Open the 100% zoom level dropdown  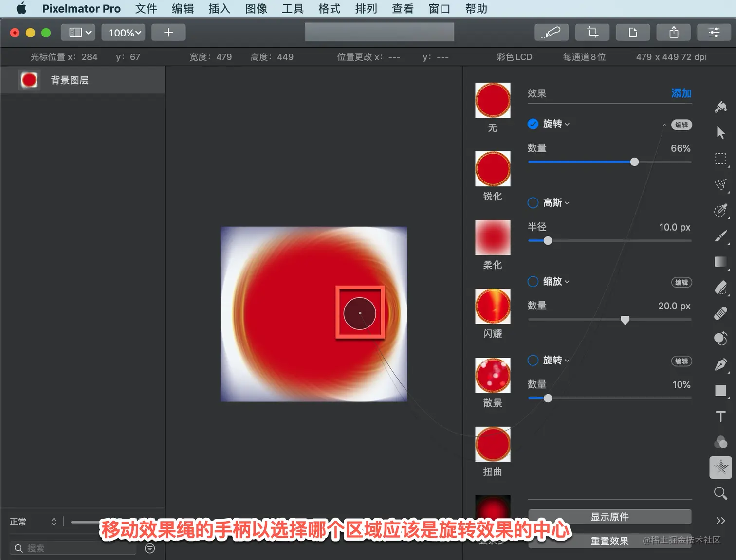124,33
